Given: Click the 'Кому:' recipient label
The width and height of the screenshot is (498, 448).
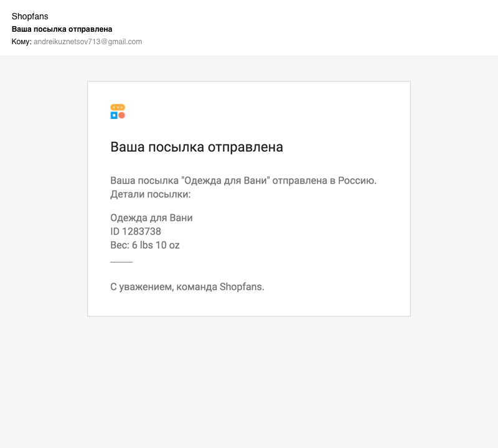Looking at the screenshot, I should click(21, 42).
